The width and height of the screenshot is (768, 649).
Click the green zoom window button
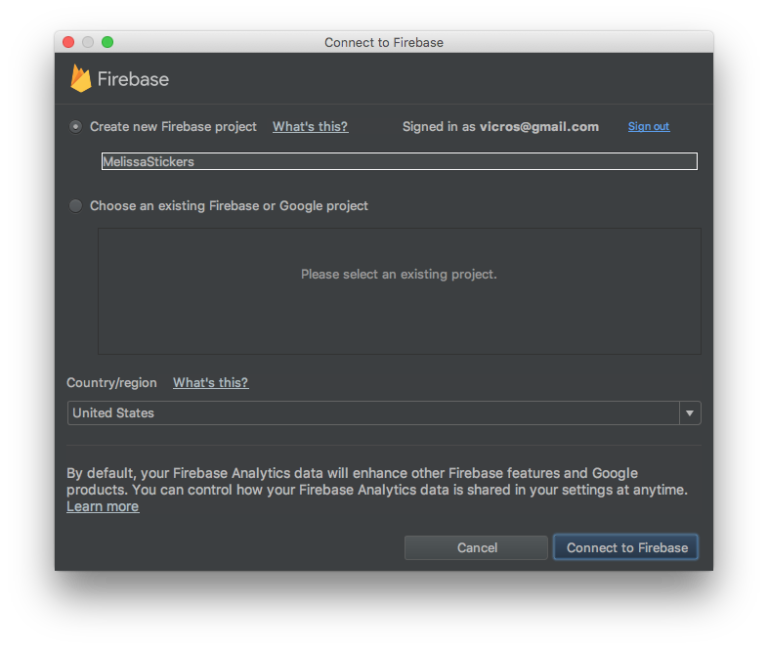(x=107, y=42)
